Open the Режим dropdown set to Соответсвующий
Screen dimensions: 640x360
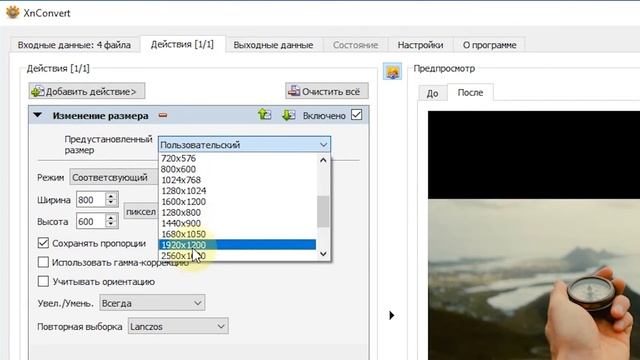pos(114,178)
